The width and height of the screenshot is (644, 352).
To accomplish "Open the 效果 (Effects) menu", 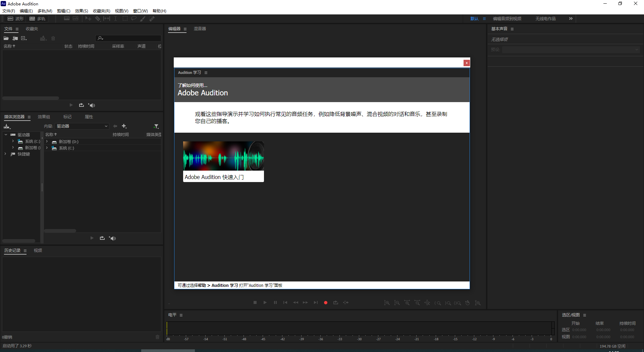I will tap(81, 11).
